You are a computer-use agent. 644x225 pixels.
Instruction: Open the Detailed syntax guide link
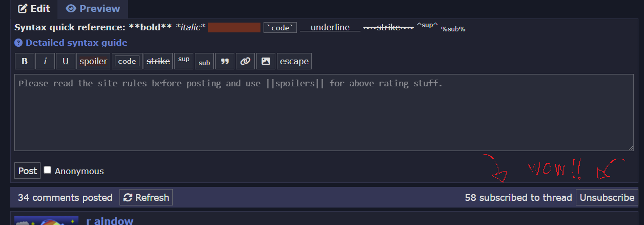tap(76, 43)
